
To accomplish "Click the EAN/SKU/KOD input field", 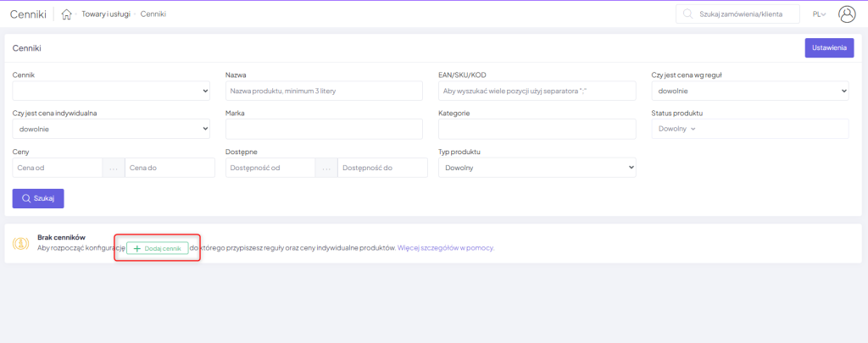I will point(537,91).
